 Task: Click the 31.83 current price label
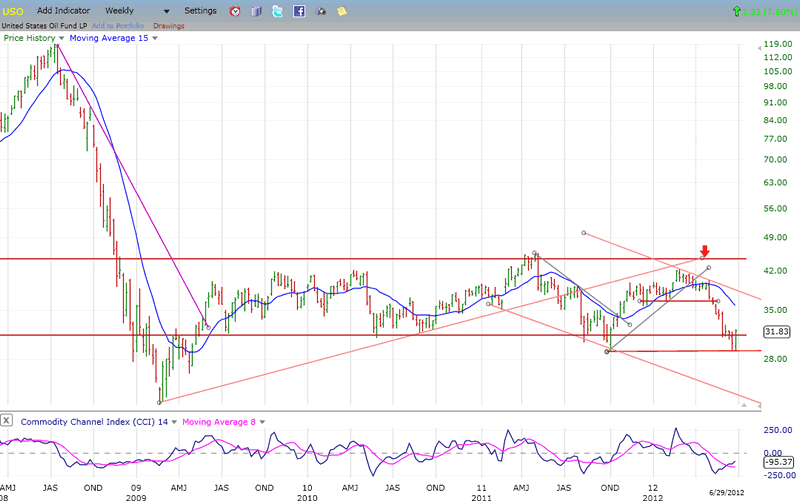[x=777, y=333]
